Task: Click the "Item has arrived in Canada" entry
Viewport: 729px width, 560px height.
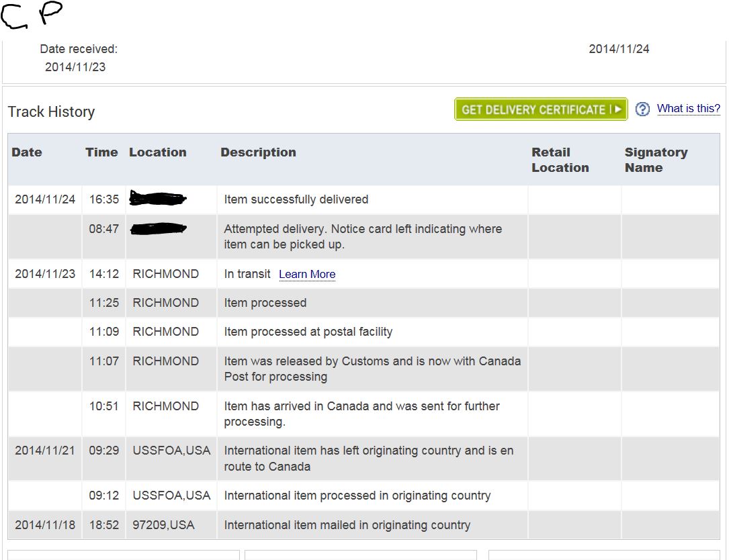Action: [361, 414]
